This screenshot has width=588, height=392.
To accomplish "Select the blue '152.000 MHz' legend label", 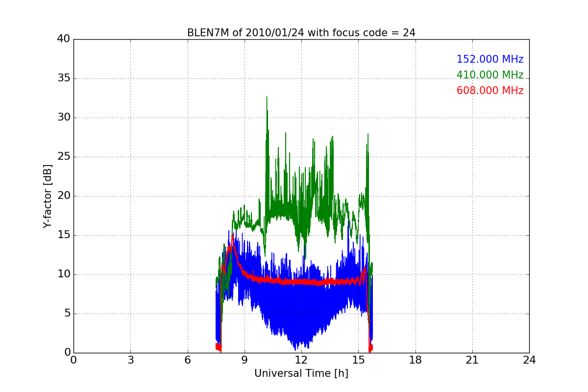I will click(x=490, y=59).
